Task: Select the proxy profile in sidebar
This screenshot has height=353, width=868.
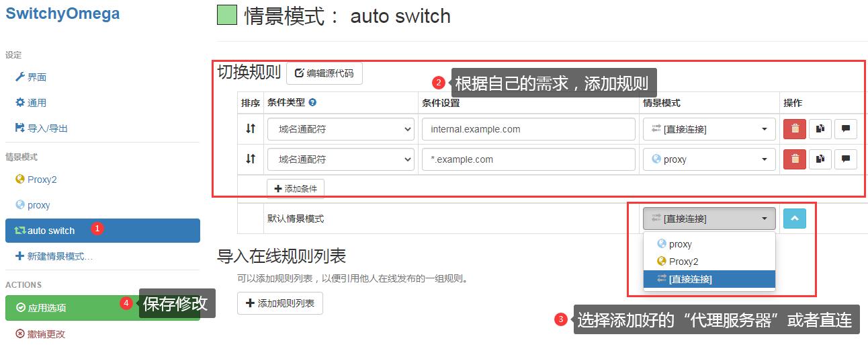Action: pos(33,205)
